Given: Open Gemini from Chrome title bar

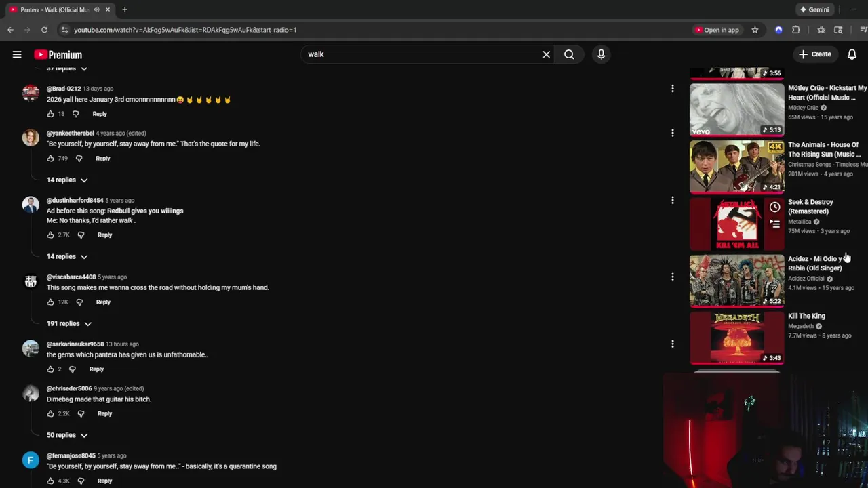Looking at the screenshot, I should [814, 9].
